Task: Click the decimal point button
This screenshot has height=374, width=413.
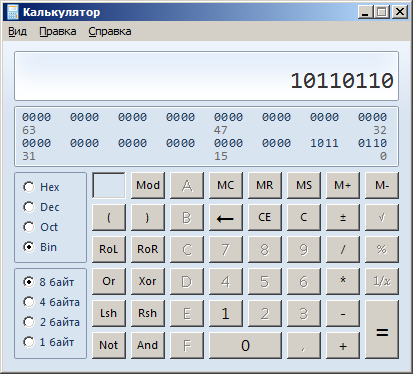Action: coord(304,346)
